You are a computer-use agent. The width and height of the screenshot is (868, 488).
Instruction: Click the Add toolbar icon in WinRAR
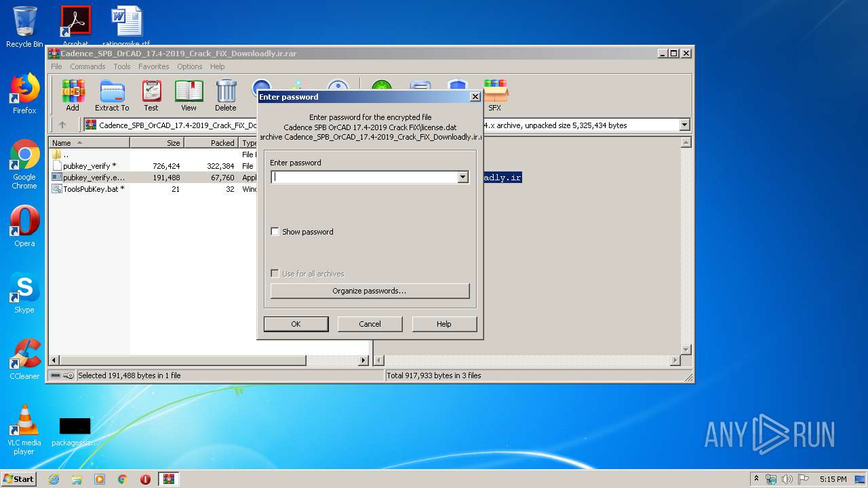[x=73, y=96]
